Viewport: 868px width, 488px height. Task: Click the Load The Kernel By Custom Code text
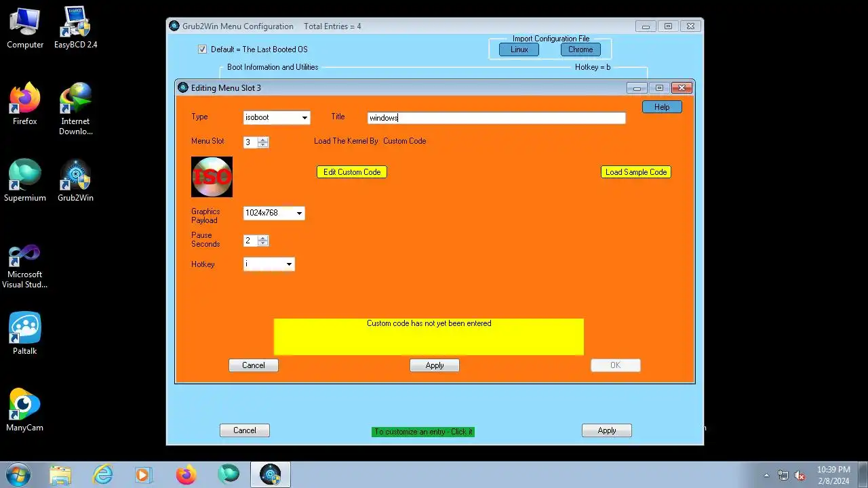pyautogui.click(x=370, y=141)
